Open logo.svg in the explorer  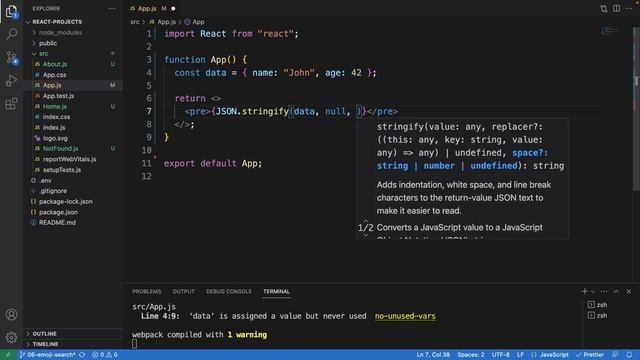tap(55, 138)
